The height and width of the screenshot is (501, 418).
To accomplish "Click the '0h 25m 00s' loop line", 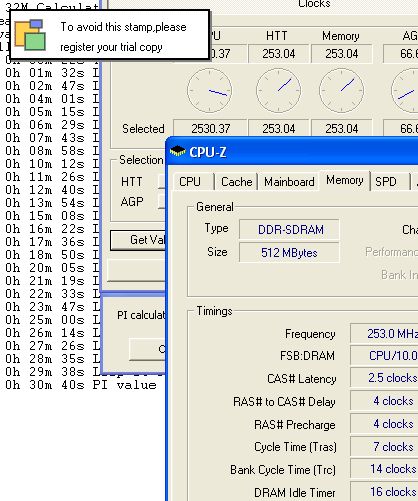I will coord(52,320).
